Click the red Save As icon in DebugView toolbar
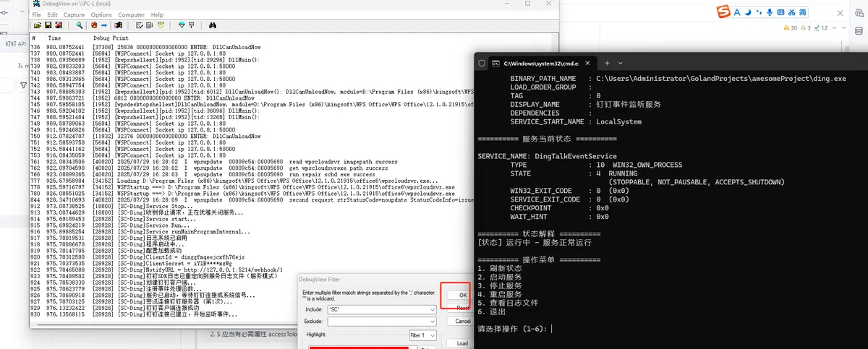The width and height of the screenshot is (868, 349). (59, 25)
